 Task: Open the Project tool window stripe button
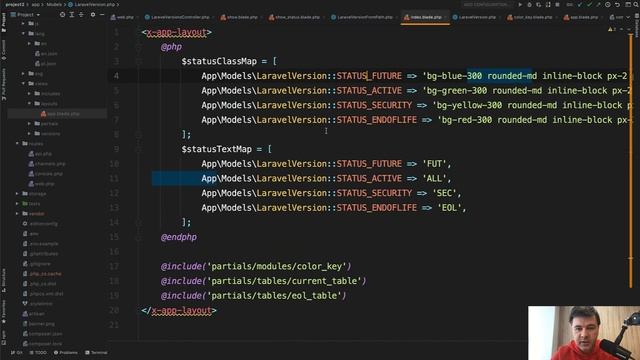(4, 22)
